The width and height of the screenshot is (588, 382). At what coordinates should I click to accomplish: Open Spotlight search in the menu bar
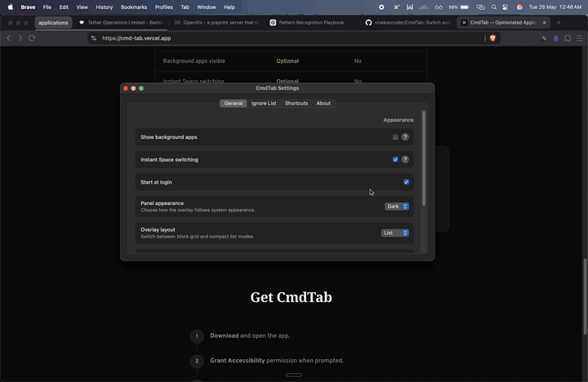tap(494, 7)
